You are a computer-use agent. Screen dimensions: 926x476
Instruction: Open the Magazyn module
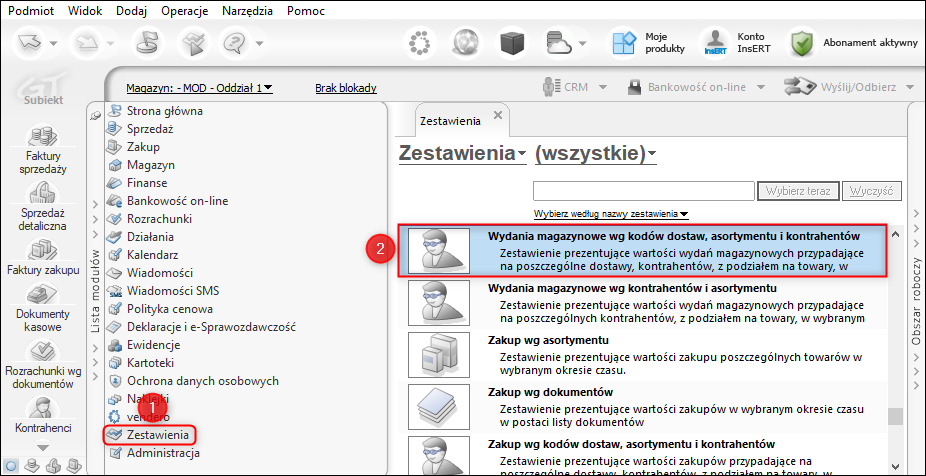click(x=151, y=165)
